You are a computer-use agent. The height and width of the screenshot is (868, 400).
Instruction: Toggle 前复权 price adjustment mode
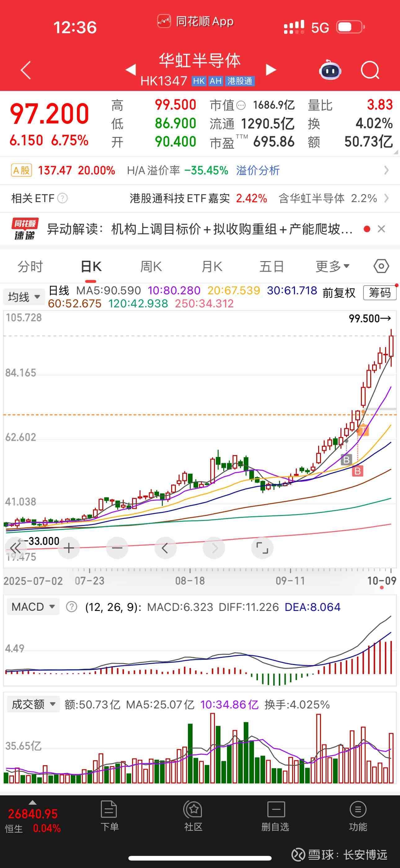339,292
